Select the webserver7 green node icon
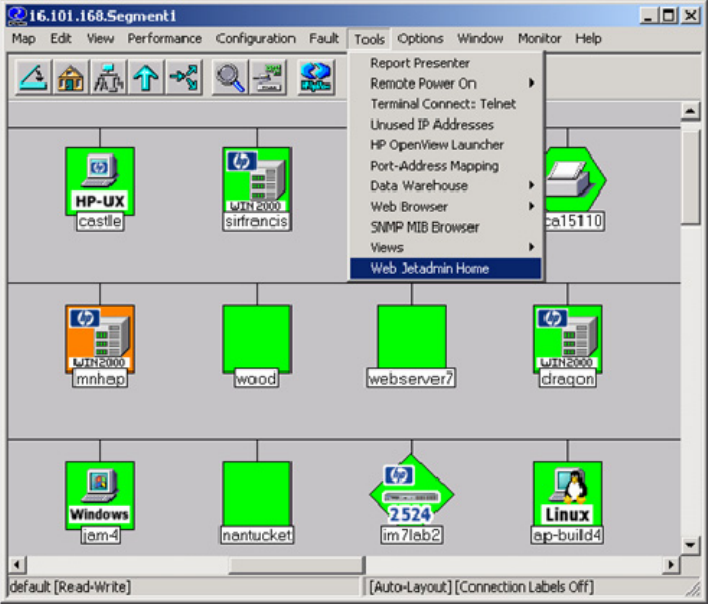The height and width of the screenshot is (604, 708). 412,337
